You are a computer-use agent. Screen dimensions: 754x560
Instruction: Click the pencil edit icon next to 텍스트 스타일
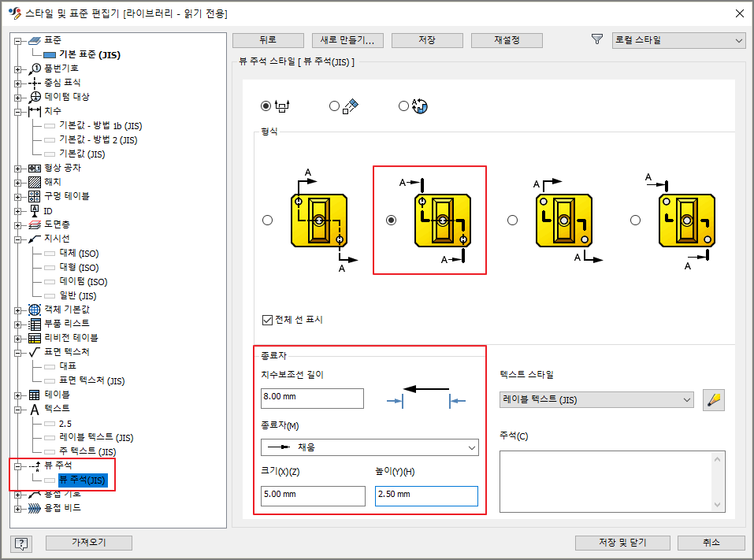point(713,400)
